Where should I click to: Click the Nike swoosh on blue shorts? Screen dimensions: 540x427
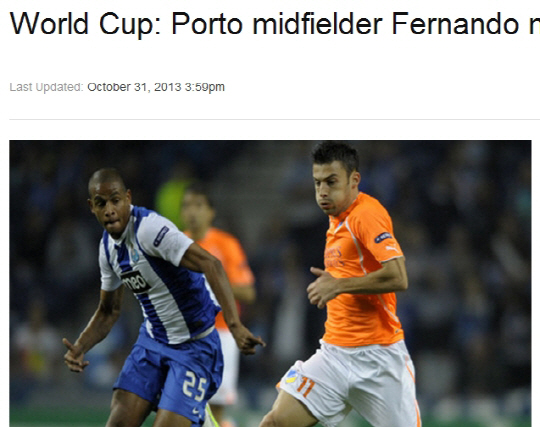click(195, 411)
